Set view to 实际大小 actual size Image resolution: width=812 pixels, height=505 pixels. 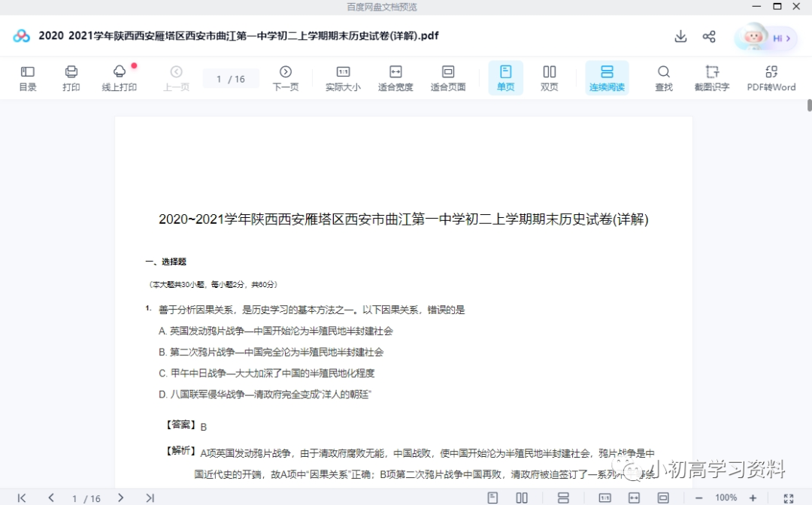(x=343, y=79)
